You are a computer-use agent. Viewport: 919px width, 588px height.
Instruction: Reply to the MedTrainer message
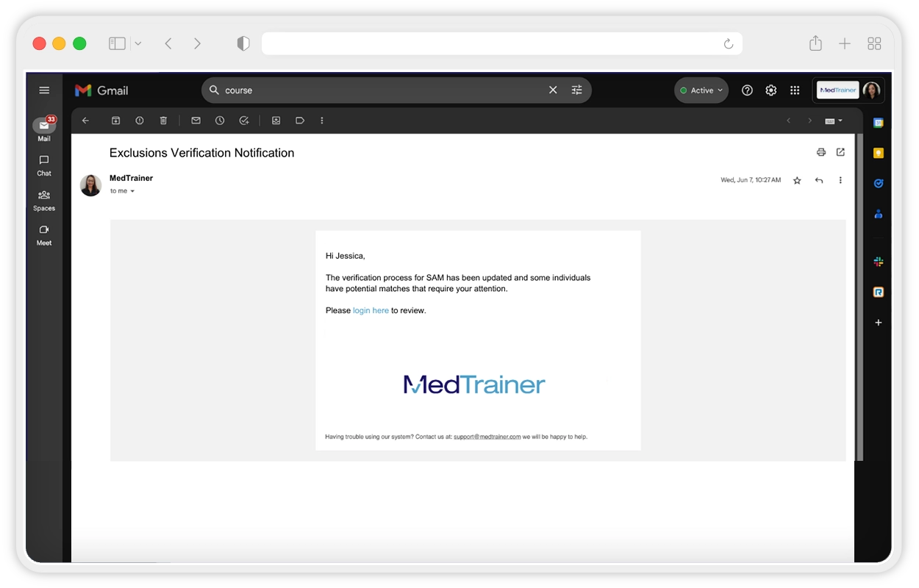[x=818, y=180]
